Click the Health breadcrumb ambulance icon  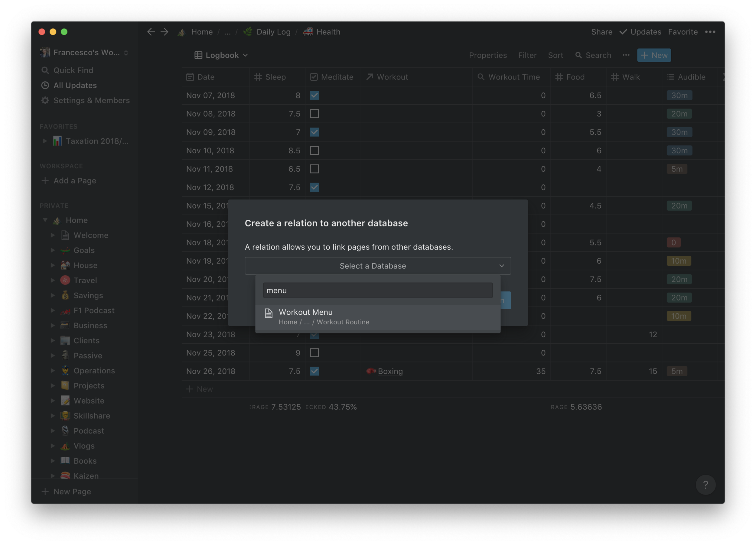308,32
